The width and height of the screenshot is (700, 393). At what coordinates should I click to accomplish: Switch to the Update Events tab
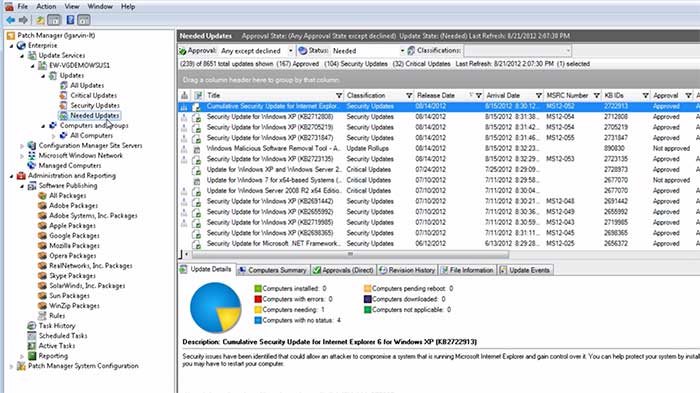tap(525, 270)
